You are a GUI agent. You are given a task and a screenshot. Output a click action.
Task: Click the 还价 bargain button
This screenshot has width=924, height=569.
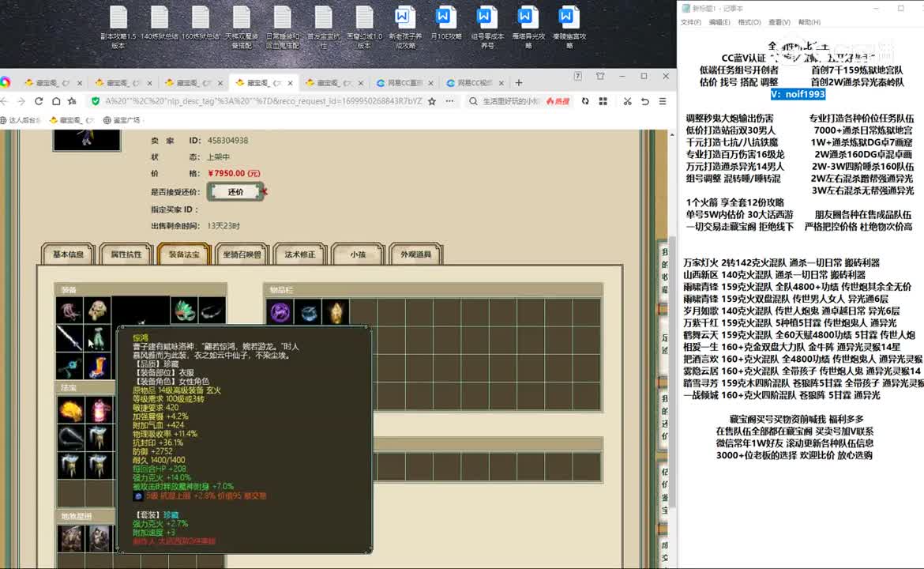pyautogui.click(x=235, y=191)
